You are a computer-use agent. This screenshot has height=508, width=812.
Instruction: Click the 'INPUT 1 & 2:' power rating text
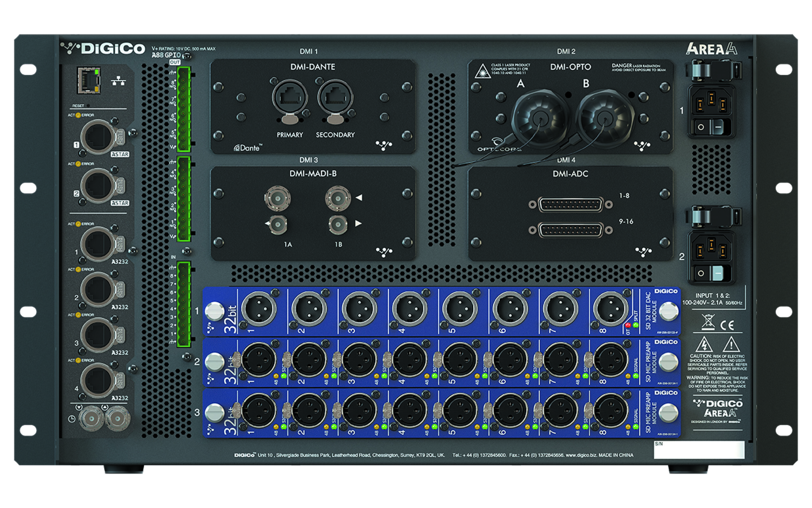pos(712,296)
